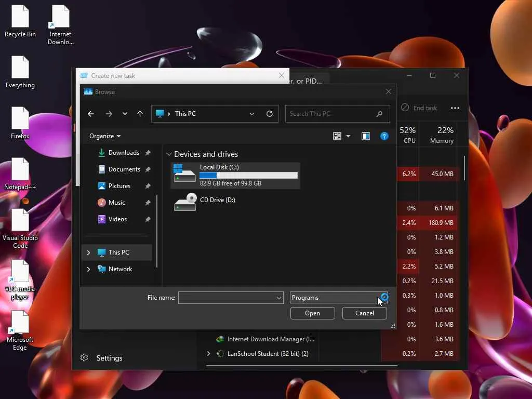Viewport: 532px width, 399px height.
Task: Click navigation pane scrollbar
Action: 157,231
